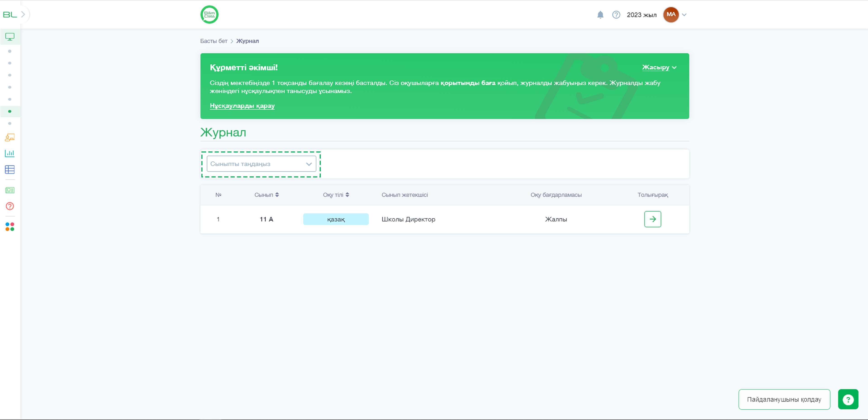The width and height of the screenshot is (868, 420).
Task: Select the last gray dot below active item
Action: click(x=10, y=123)
